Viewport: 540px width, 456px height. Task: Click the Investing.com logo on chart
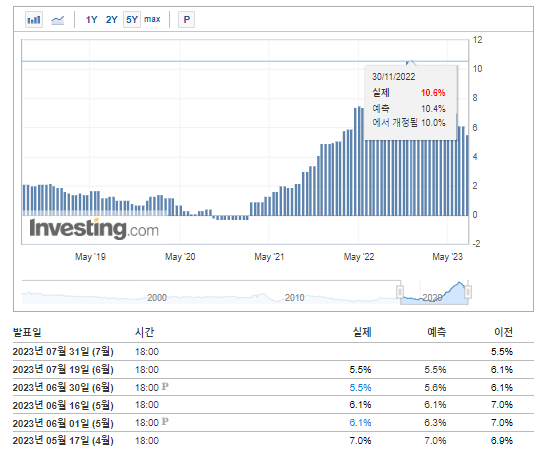(94, 229)
